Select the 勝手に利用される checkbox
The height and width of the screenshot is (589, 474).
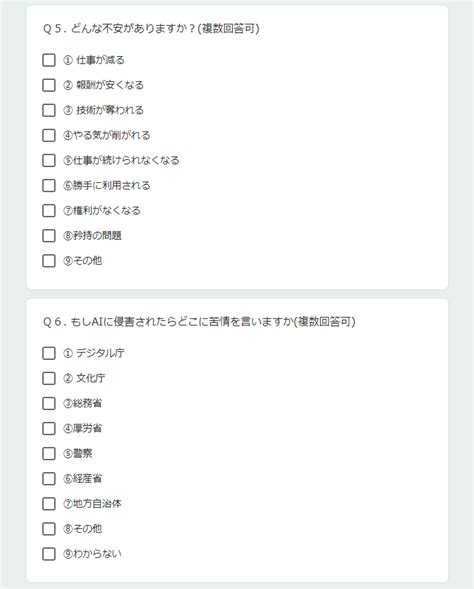[x=49, y=186]
